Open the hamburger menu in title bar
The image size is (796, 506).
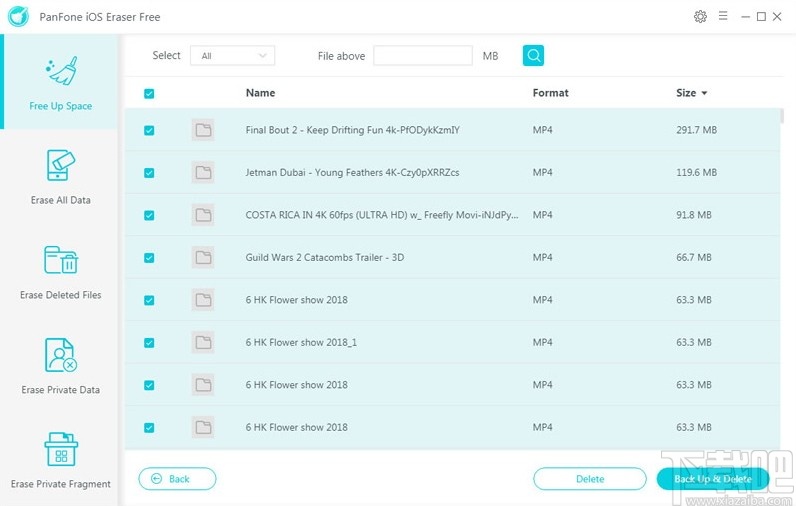coord(721,17)
